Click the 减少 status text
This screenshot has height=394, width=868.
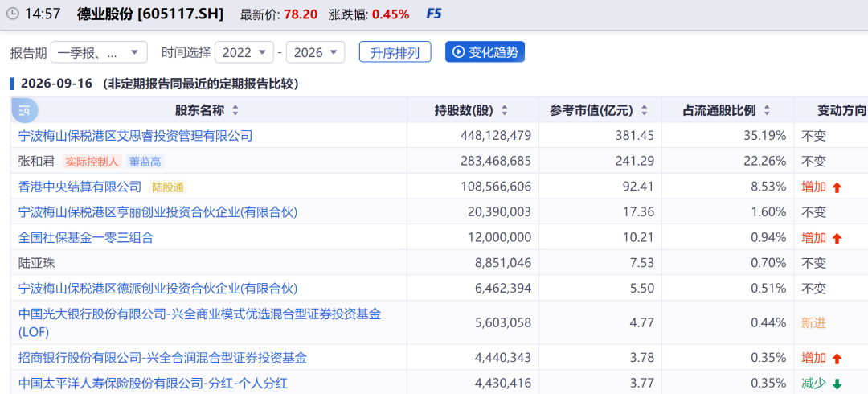813,383
